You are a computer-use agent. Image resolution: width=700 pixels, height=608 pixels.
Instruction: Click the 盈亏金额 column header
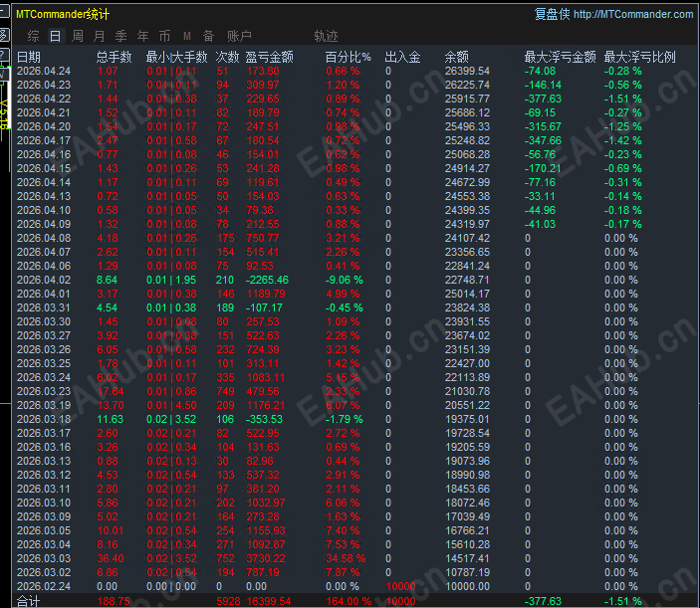[269, 57]
